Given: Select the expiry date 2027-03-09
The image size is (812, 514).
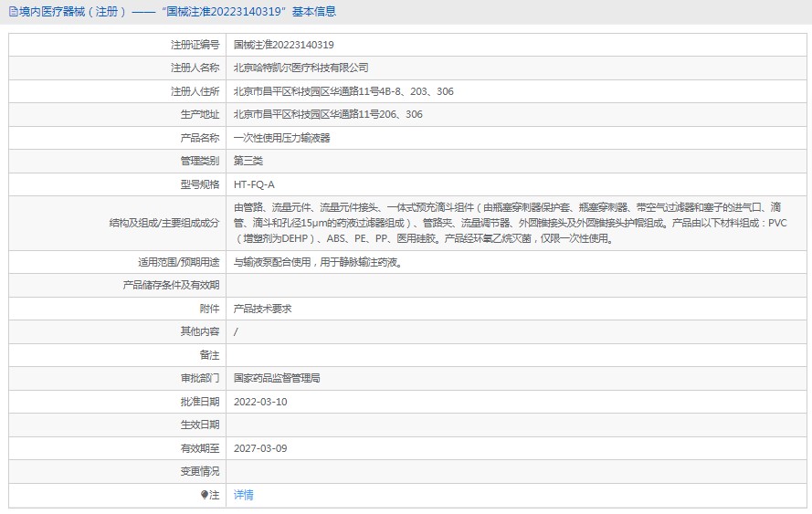Looking at the screenshot, I should pyautogui.click(x=260, y=448).
